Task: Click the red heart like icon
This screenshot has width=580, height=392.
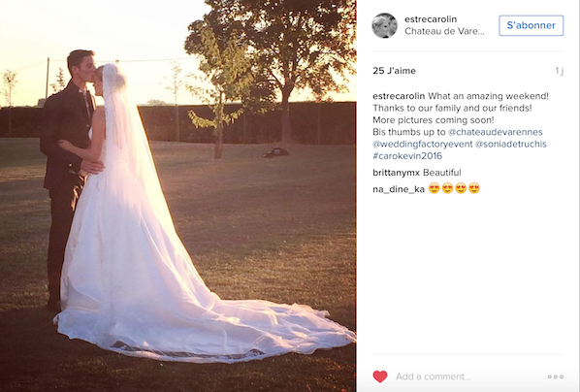Action: click(380, 376)
